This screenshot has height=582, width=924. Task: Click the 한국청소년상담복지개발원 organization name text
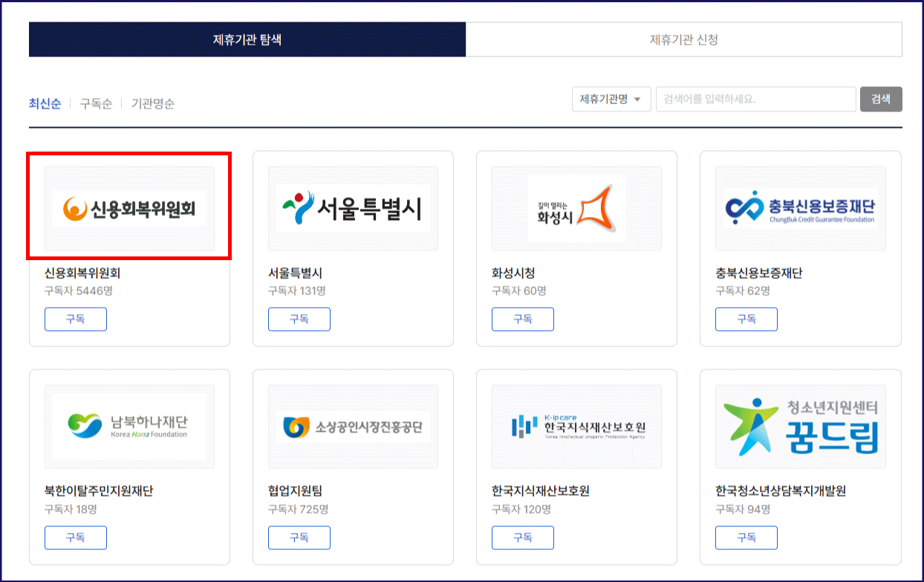(x=781, y=491)
